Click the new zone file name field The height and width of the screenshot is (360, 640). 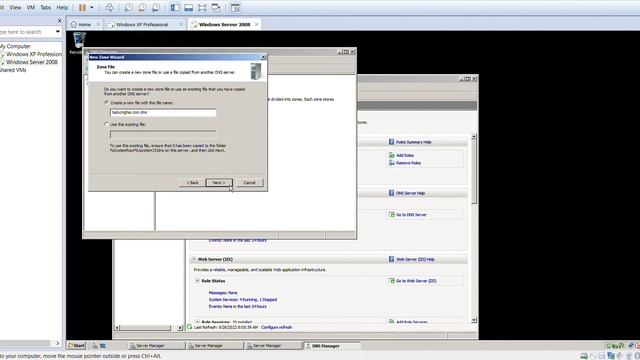(x=163, y=112)
